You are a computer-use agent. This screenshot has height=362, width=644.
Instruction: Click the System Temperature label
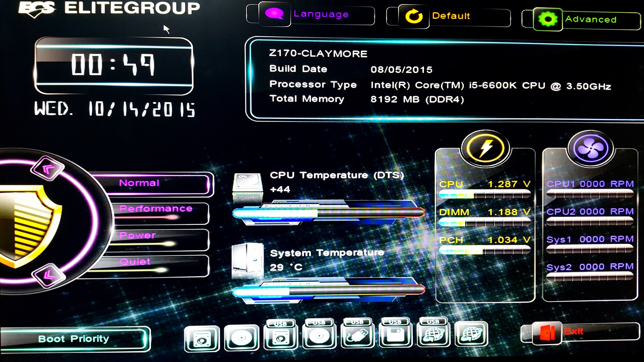(327, 252)
